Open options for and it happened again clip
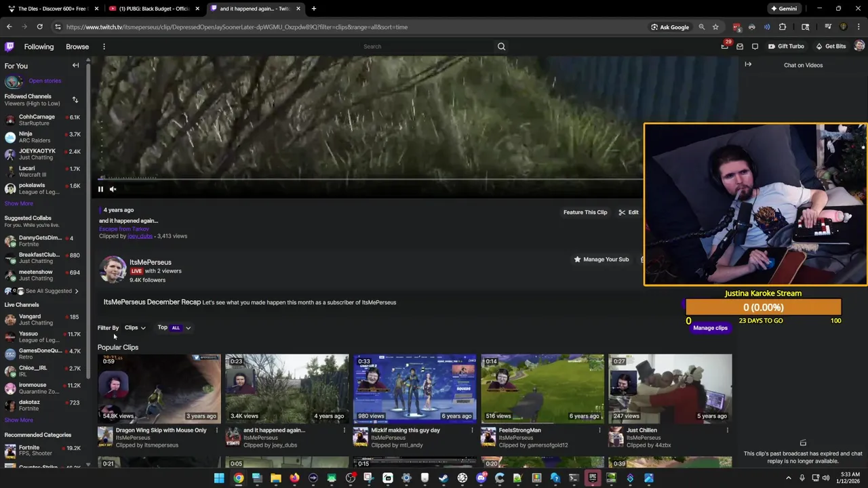Image resolution: width=868 pixels, height=488 pixels. coord(344,430)
